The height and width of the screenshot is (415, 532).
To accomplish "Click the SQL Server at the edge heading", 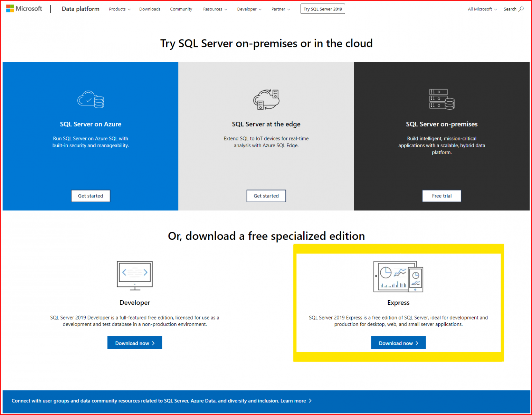I will tap(266, 124).
